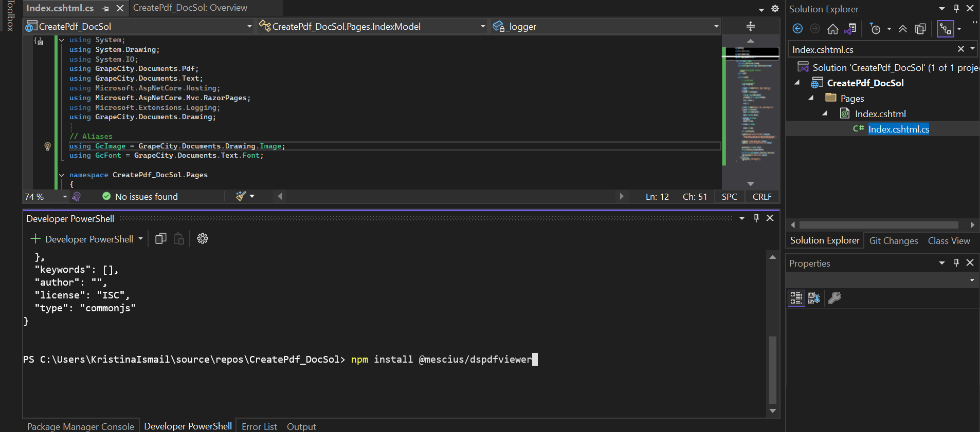Collapse the using directives code region

[x=62, y=40]
